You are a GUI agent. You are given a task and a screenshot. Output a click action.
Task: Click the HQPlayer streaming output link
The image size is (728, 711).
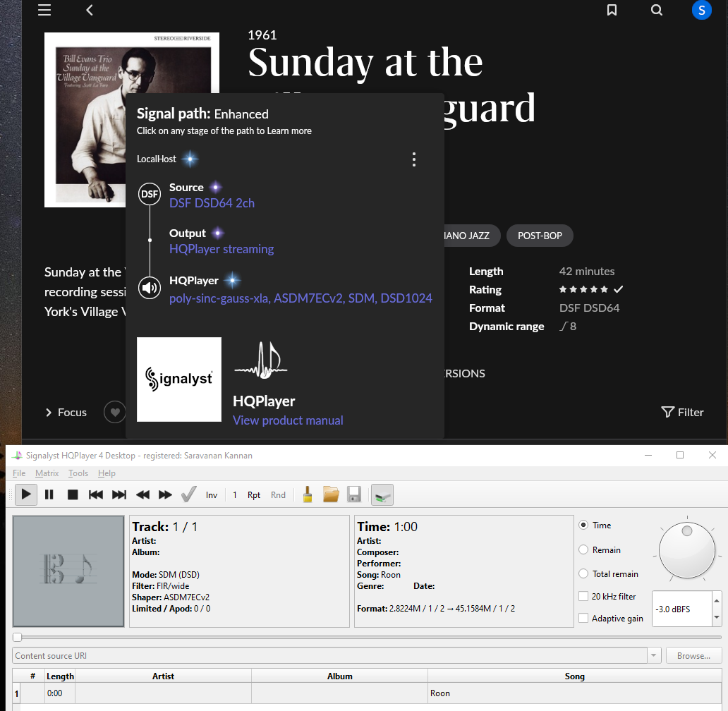pos(222,249)
